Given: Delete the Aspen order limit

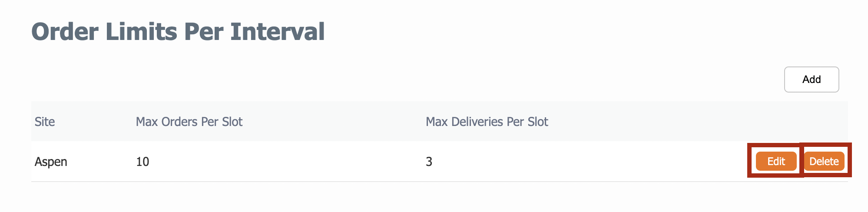Looking at the screenshot, I should [824, 161].
